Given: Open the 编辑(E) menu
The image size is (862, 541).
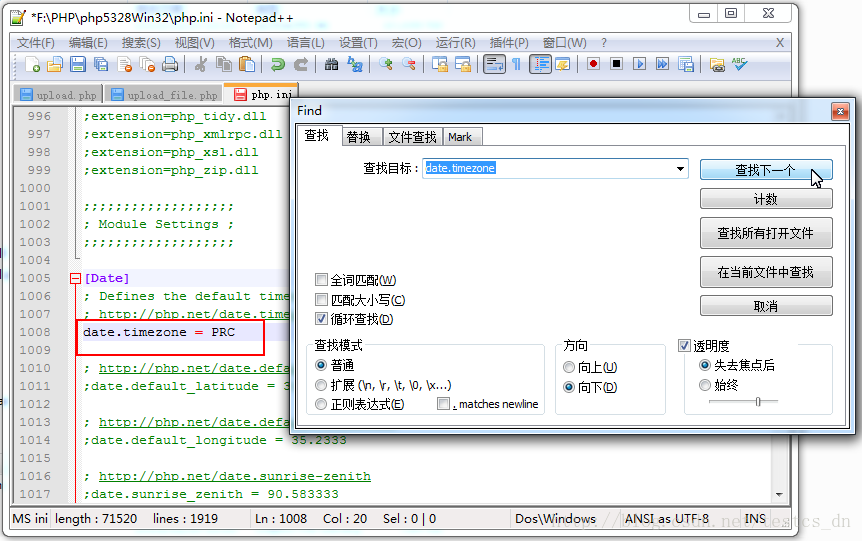Looking at the screenshot, I should click(x=88, y=43).
